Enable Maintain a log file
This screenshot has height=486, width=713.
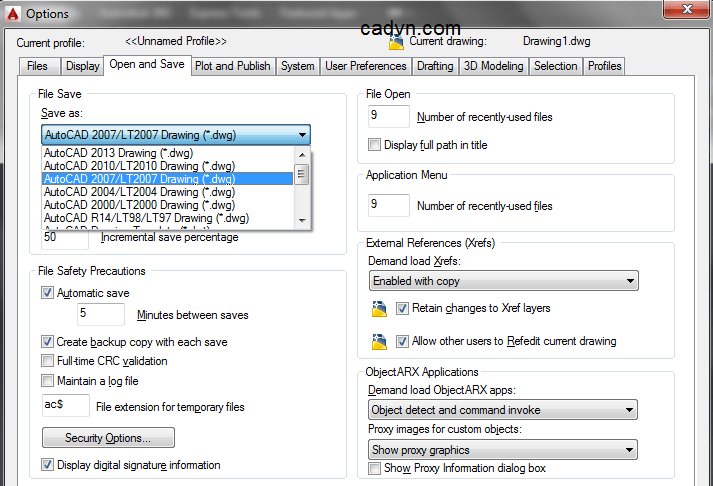click(47, 381)
